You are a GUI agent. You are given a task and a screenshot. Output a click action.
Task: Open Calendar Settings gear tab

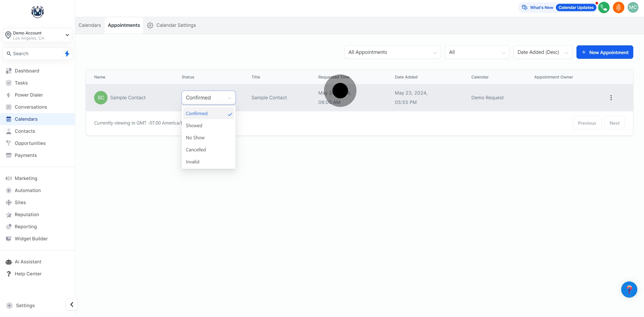click(172, 25)
